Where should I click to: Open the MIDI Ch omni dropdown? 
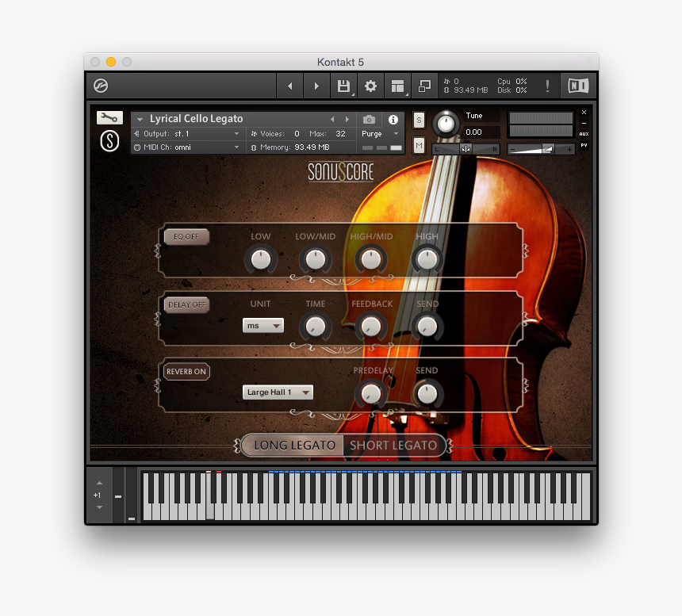pos(188,147)
